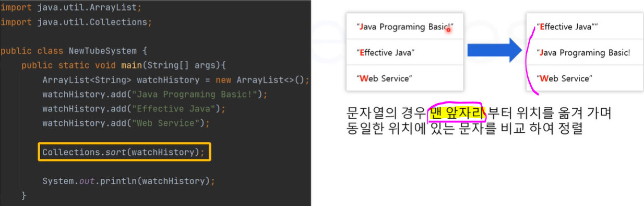Click the main method signature line
The height and width of the screenshot is (206, 644).
(123, 66)
